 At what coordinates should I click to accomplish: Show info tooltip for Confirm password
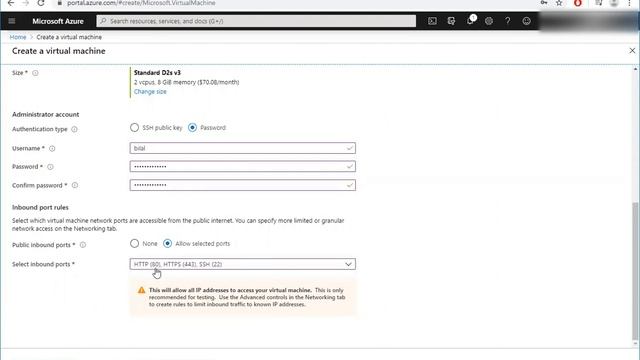[x=75, y=185]
